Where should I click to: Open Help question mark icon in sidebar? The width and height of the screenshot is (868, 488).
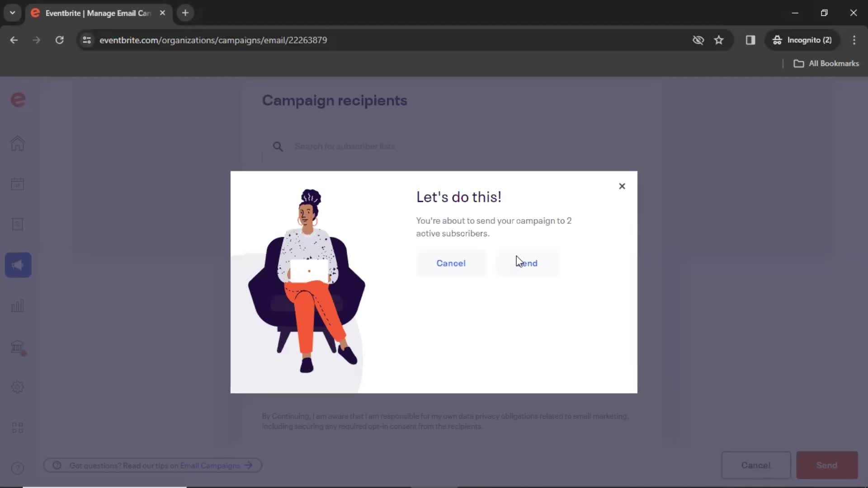point(18,468)
